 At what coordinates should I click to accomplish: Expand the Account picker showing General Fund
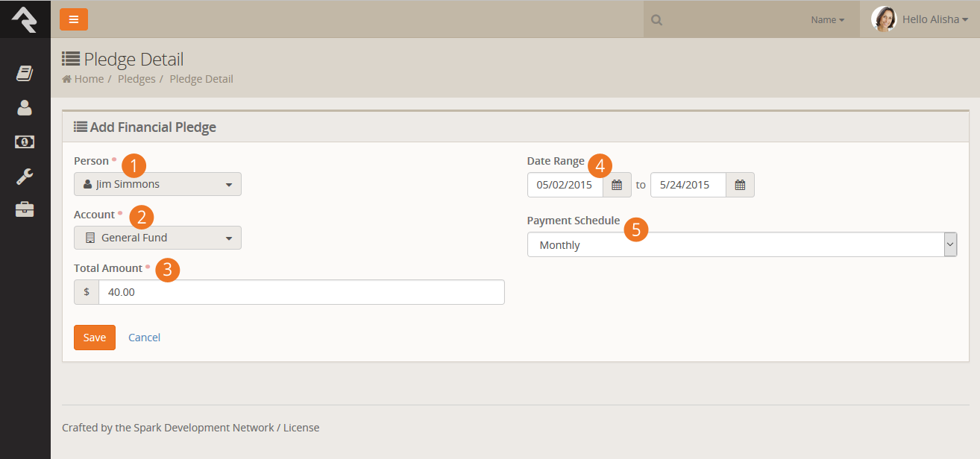coord(157,238)
